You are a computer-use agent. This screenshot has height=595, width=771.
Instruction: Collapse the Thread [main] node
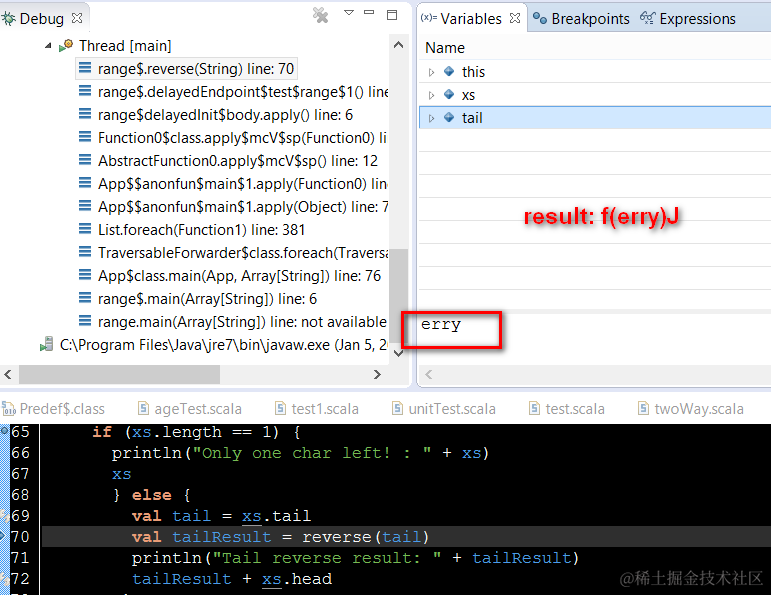[48, 46]
